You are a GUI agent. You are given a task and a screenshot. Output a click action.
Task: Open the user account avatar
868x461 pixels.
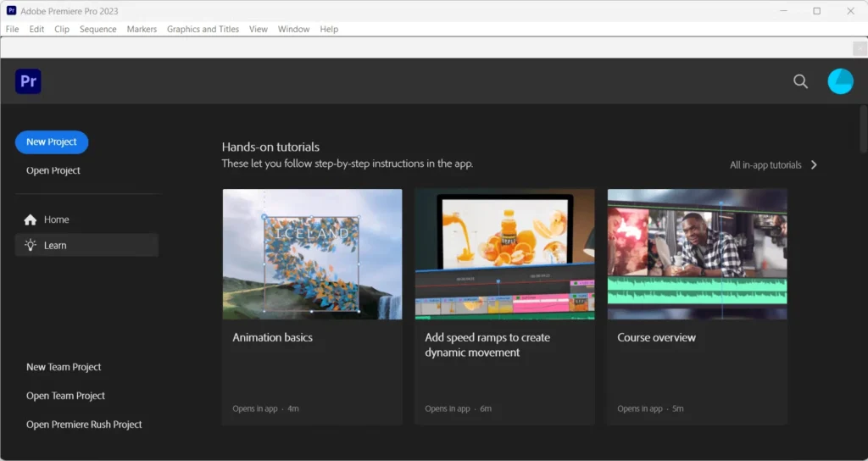tap(840, 81)
